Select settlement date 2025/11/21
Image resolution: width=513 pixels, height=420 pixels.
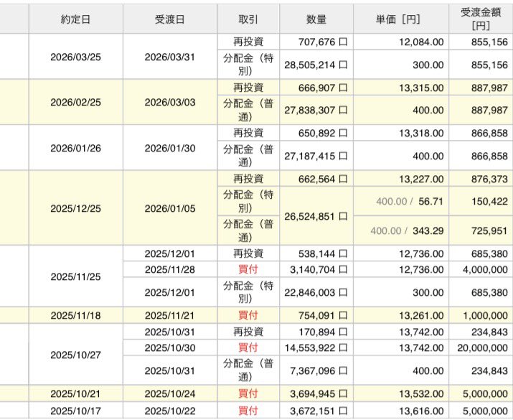[170, 316]
